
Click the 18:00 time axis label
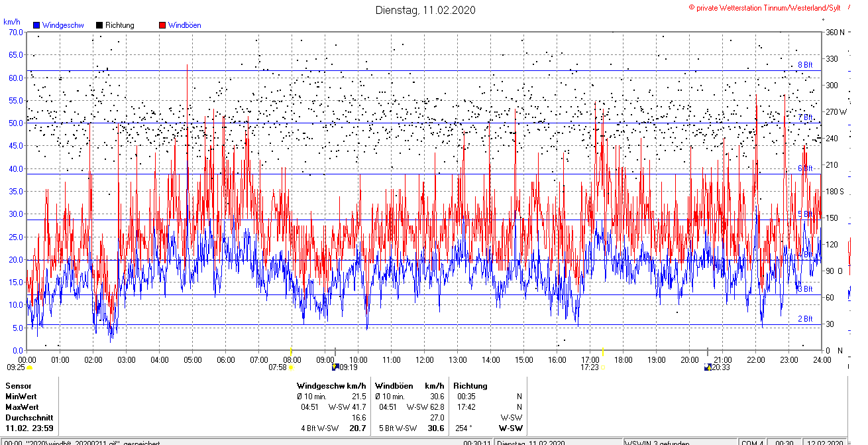(x=623, y=360)
